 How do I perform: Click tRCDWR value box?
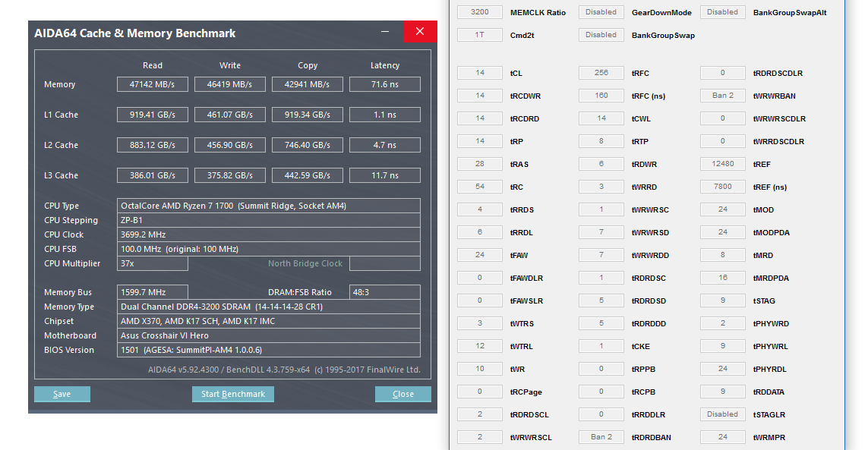click(x=480, y=96)
